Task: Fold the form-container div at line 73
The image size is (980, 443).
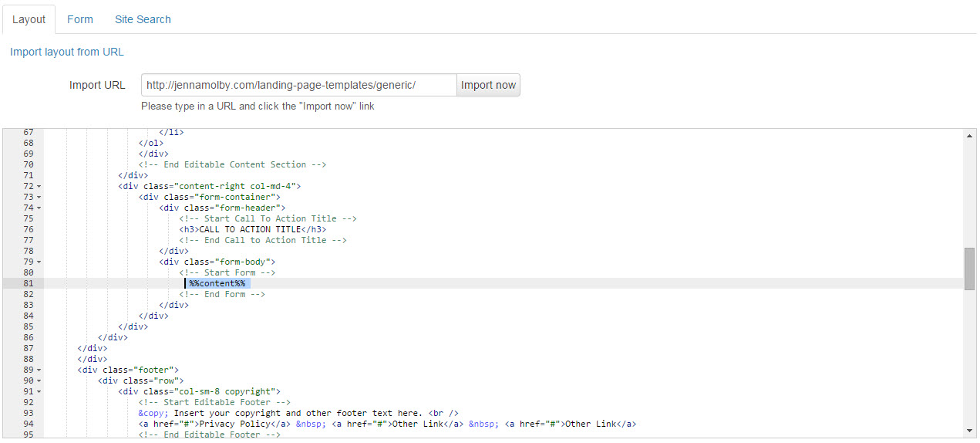Action: (x=39, y=198)
